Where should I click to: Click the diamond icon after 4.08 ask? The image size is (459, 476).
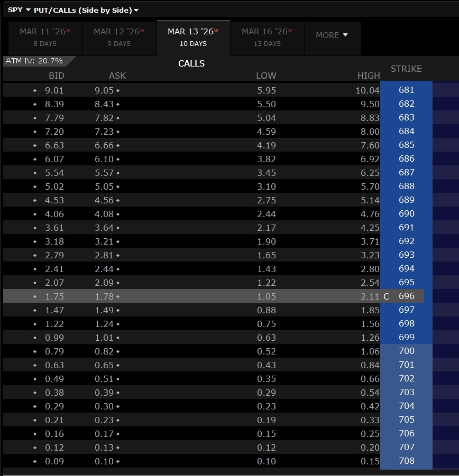click(117, 214)
